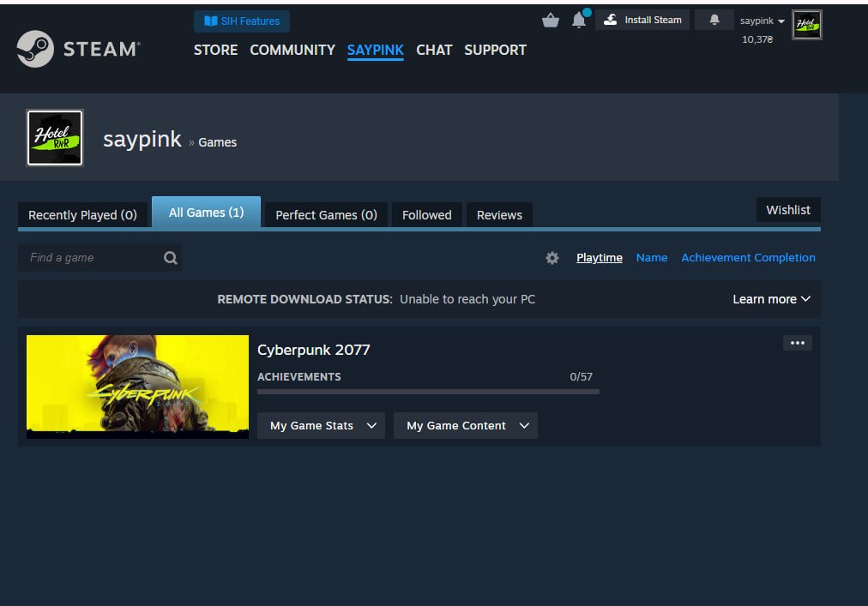
Task: Click the Find a game search field
Action: point(90,258)
